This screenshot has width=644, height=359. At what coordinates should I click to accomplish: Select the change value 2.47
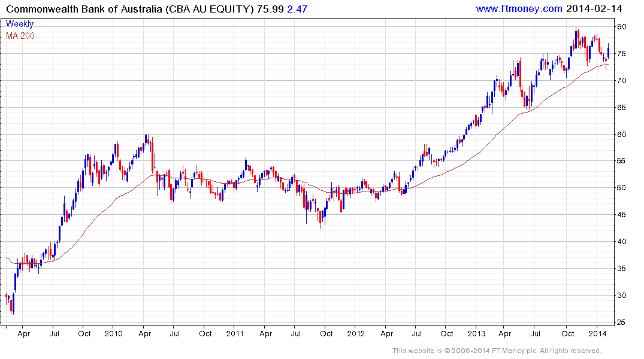coord(297,9)
